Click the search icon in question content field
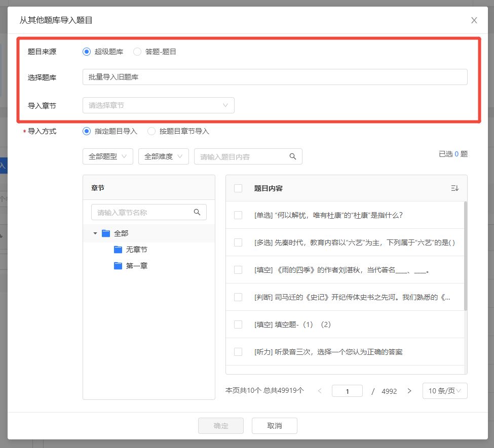Screen dimensions: 494x448 coord(292,157)
